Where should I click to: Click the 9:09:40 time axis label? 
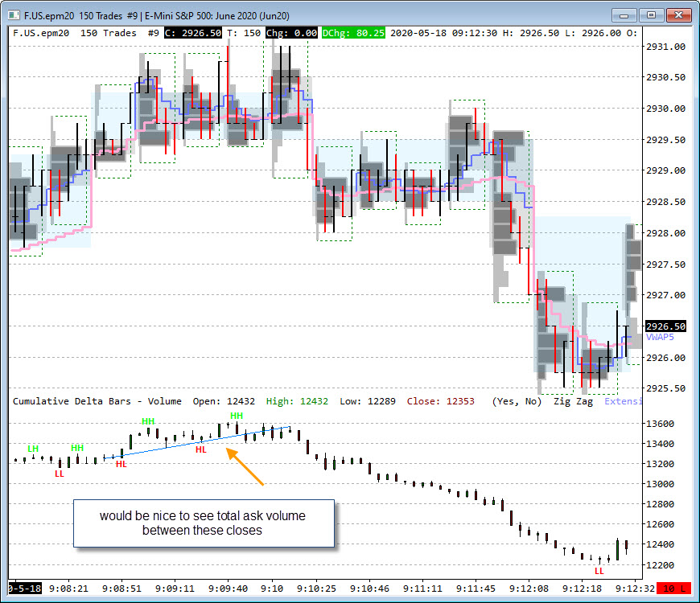click(x=229, y=589)
